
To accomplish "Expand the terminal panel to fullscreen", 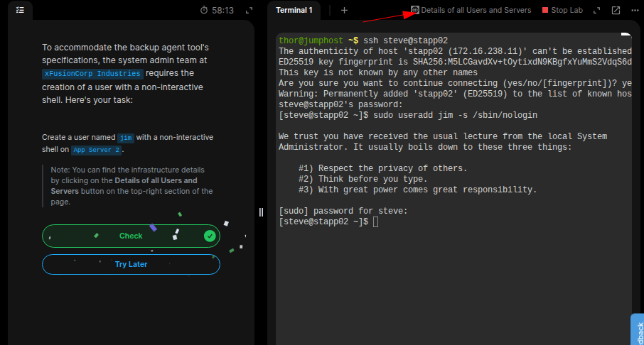I will click(597, 11).
